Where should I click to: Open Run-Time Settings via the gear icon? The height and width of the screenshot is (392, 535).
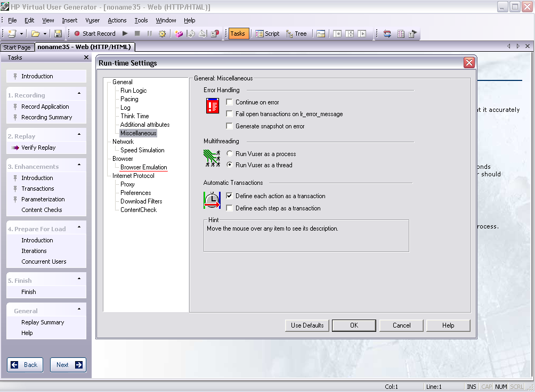tap(162, 34)
